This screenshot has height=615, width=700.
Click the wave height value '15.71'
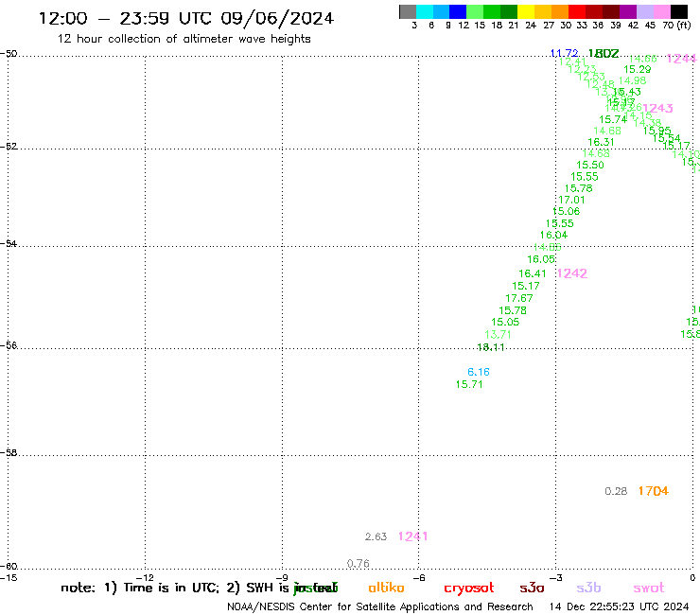point(469,384)
